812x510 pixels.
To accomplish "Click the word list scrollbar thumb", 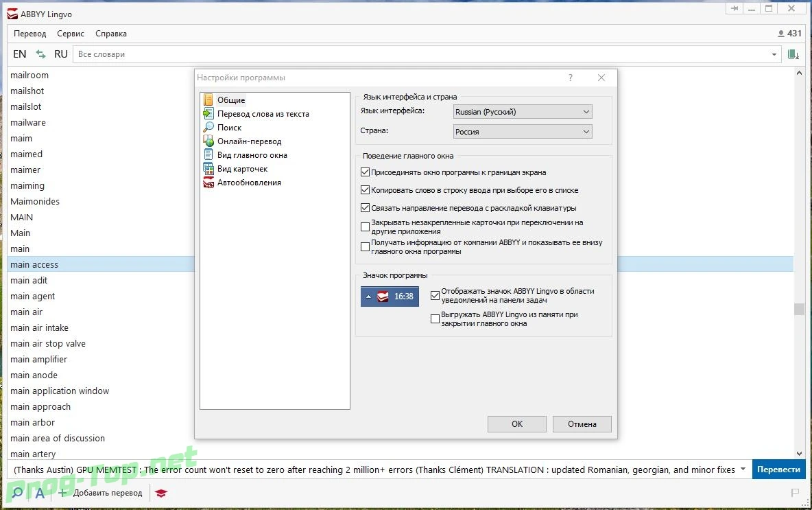I will pyautogui.click(x=799, y=309).
